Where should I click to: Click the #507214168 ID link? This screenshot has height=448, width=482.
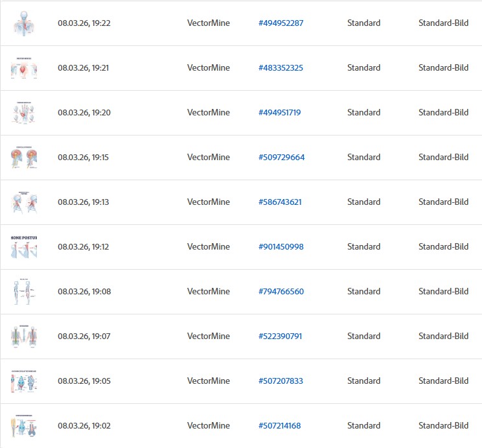click(x=279, y=426)
